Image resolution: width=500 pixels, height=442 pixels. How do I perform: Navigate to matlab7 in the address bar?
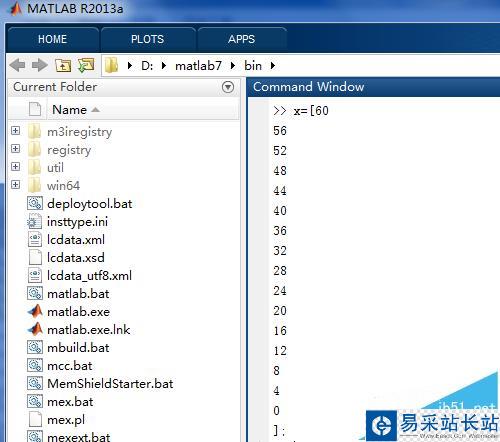198,66
